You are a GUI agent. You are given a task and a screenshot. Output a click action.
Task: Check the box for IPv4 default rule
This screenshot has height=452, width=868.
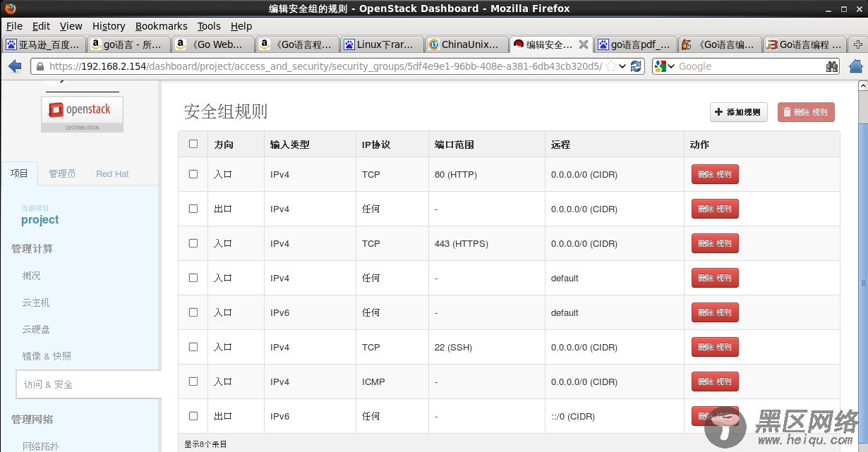point(193,278)
